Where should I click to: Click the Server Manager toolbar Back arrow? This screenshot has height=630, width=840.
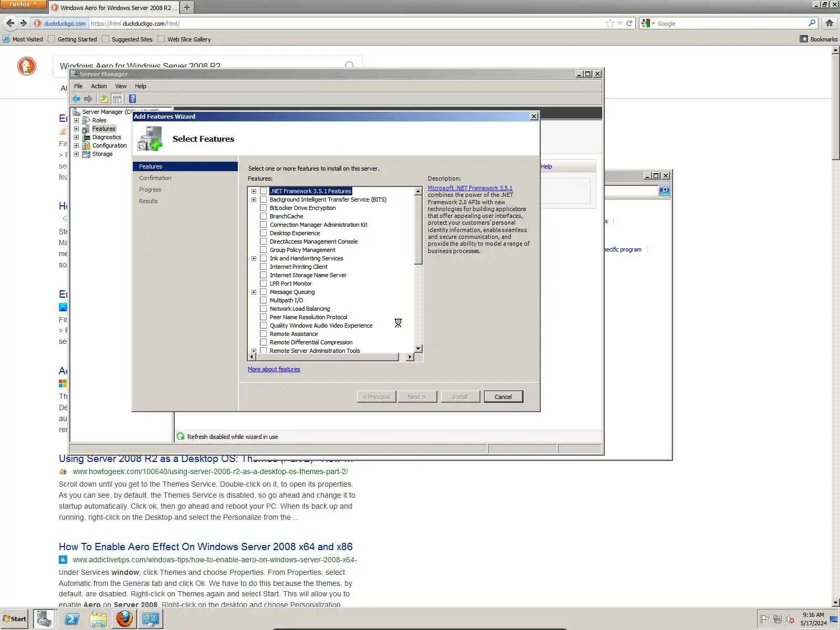77,99
